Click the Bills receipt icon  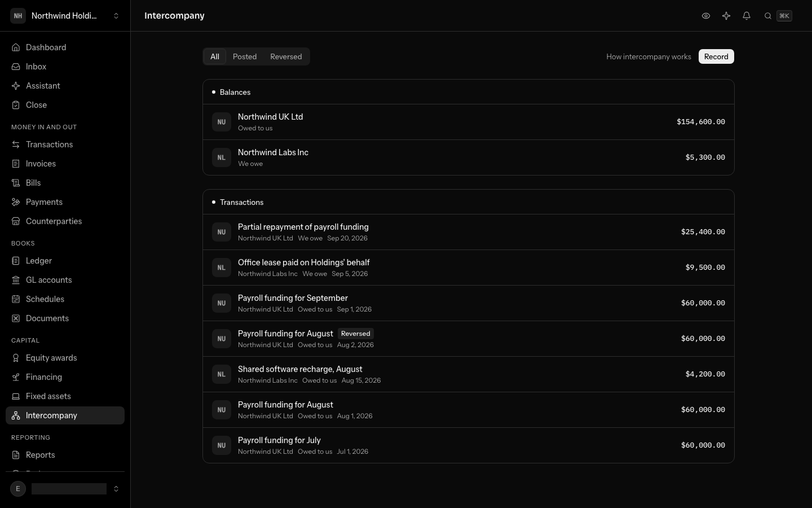coord(16,183)
